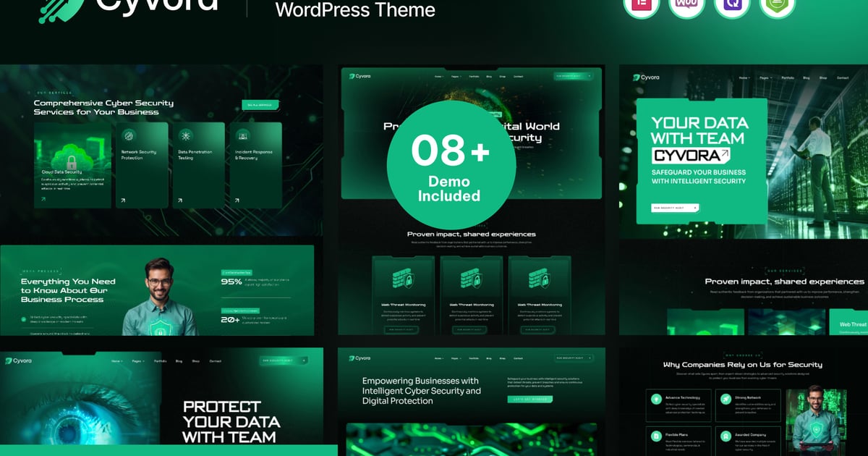Click the Everything You Need to Know heading
The height and width of the screenshot is (456, 868).
68,290
